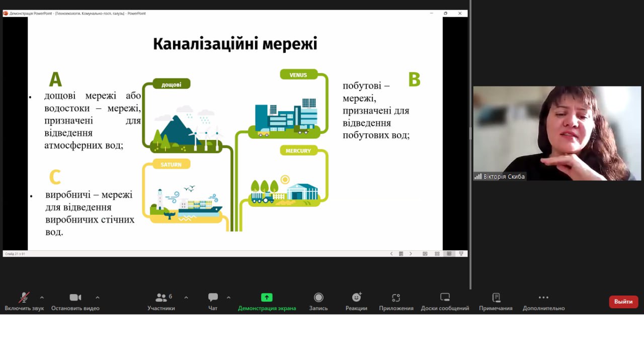Screen dimensions: 644x362
Task: Expand the chevron beside Участники
Action: tap(186, 298)
